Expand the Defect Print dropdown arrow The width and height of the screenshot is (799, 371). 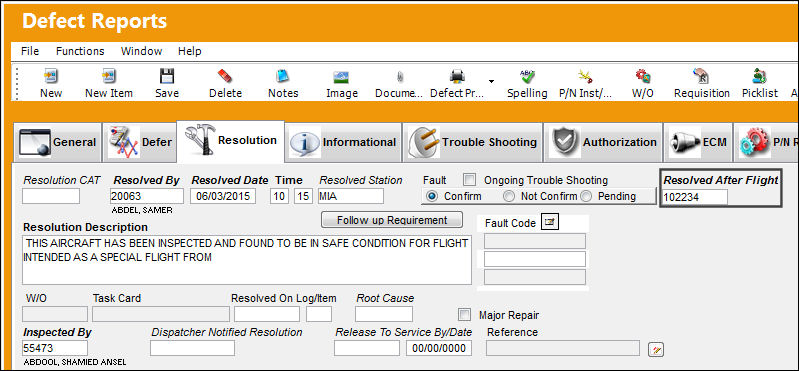click(x=491, y=81)
